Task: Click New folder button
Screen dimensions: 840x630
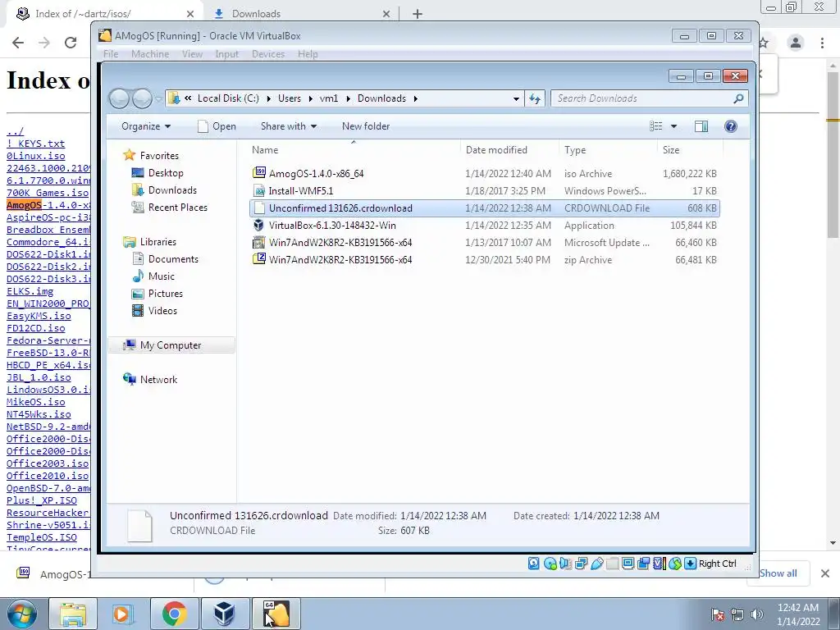Action: tap(366, 126)
